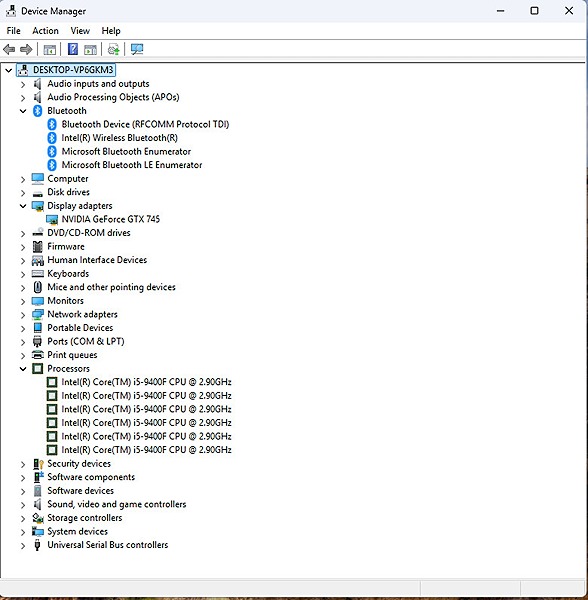Click the Print queues printer icon
Viewport: 588px width, 600px height.
[37, 355]
